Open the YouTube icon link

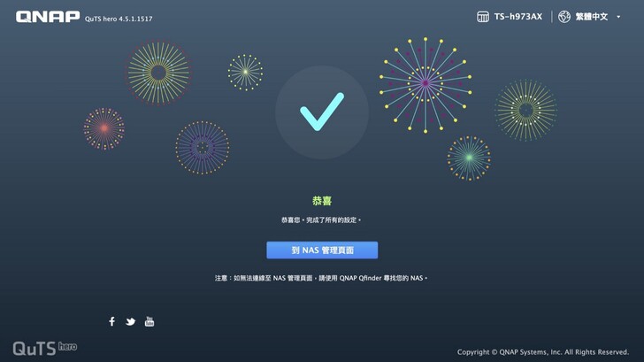(149, 321)
